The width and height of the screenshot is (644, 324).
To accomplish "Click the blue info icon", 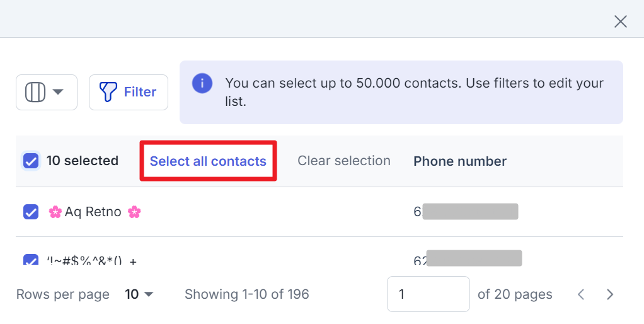I will tap(202, 83).
